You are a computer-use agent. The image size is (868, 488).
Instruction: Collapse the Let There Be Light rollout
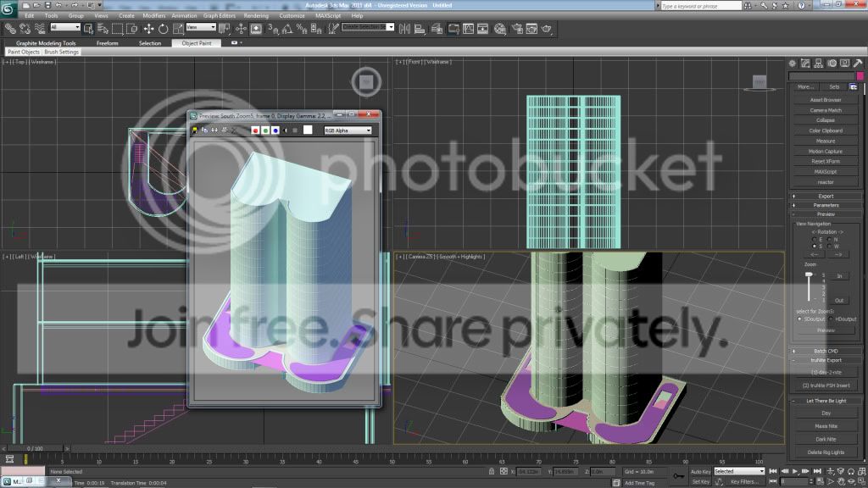(x=826, y=401)
